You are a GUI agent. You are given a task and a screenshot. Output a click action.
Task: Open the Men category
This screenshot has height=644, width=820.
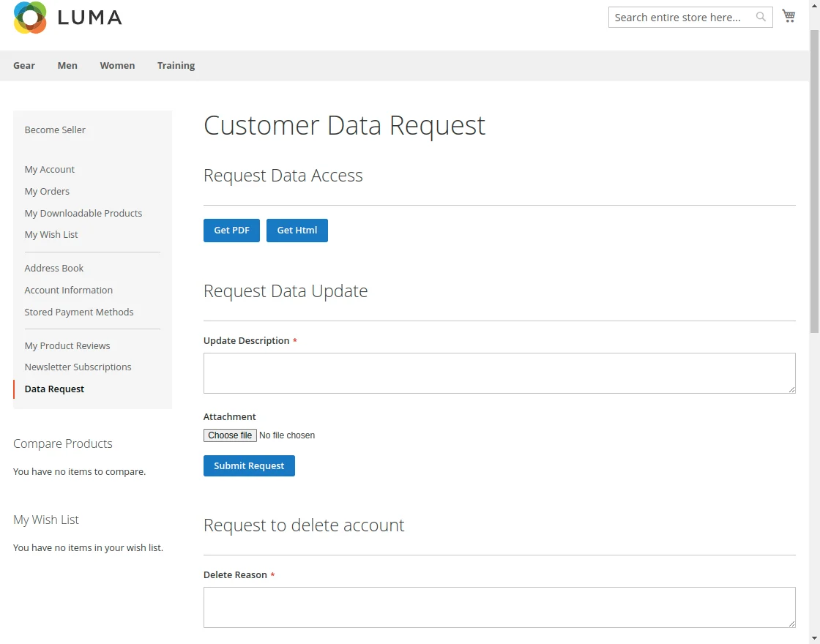tap(67, 65)
